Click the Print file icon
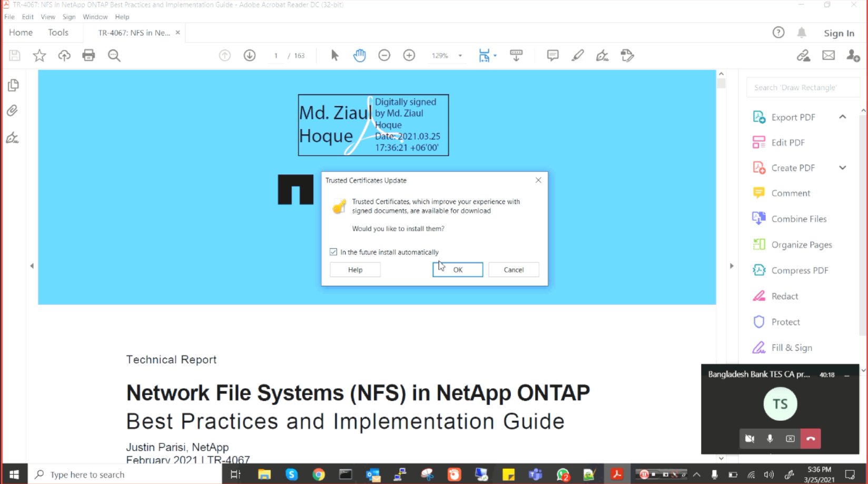 point(88,55)
